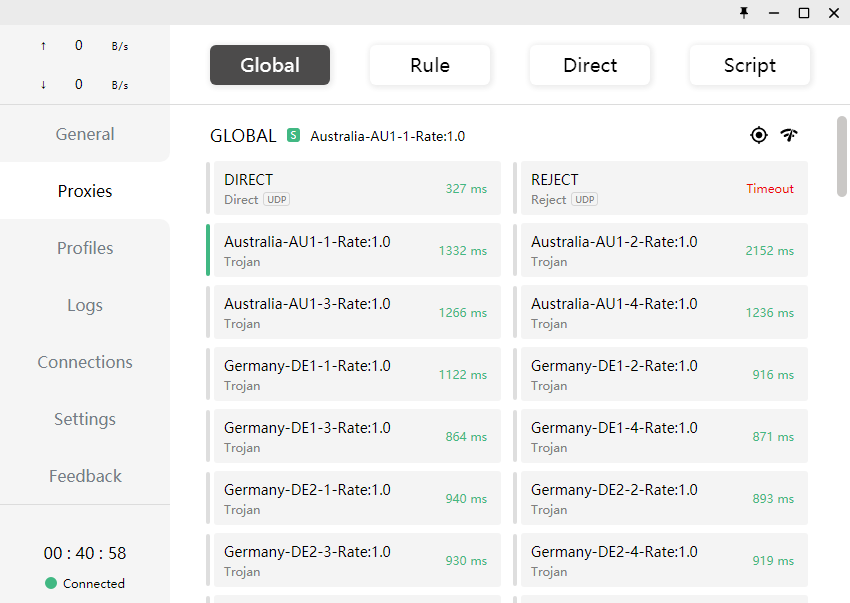Click the 893 ms latency value
Image resolution: width=850 pixels, height=603 pixels.
pyautogui.click(x=773, y=498)
